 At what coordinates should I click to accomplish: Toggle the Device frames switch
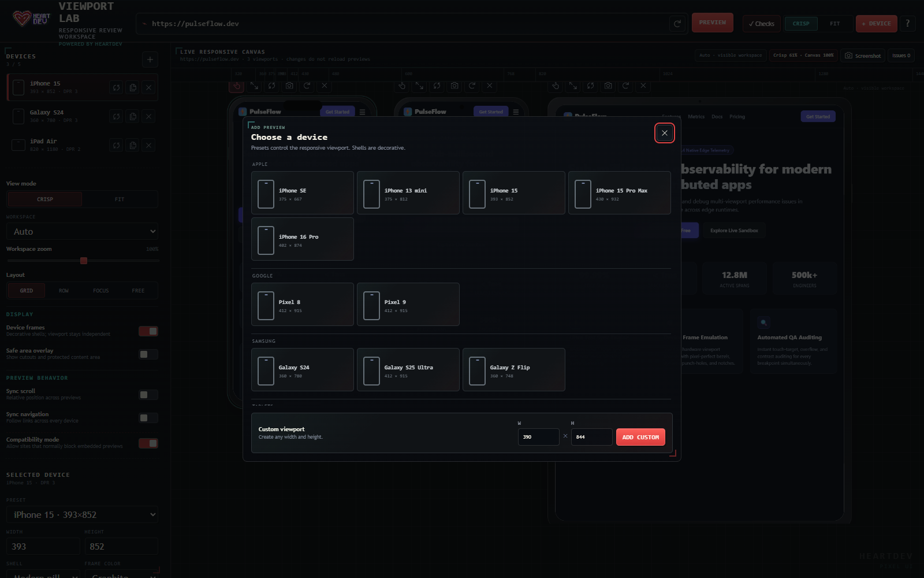[148, 331]
